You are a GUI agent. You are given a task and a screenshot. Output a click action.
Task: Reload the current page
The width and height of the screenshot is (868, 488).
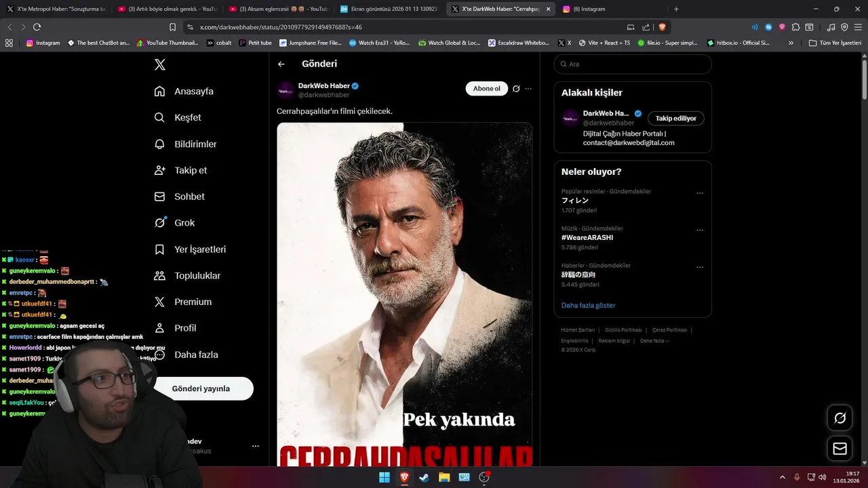[37, 26]
